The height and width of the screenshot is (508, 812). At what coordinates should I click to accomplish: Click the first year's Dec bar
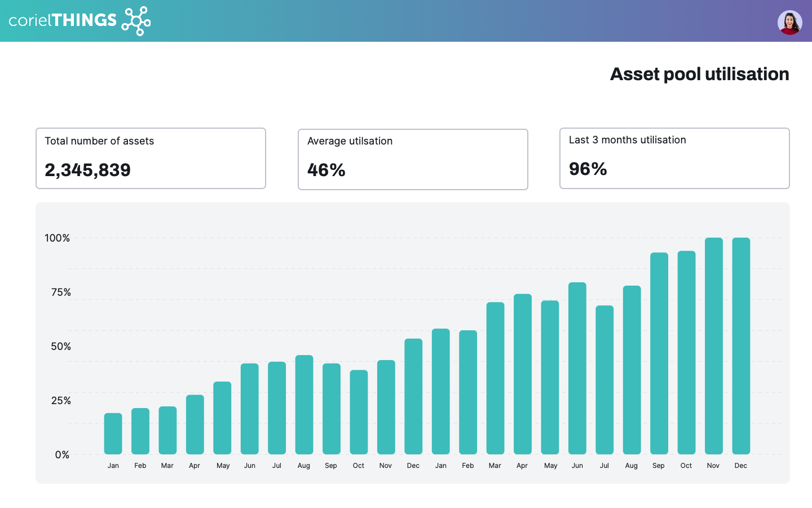point(413,396)
